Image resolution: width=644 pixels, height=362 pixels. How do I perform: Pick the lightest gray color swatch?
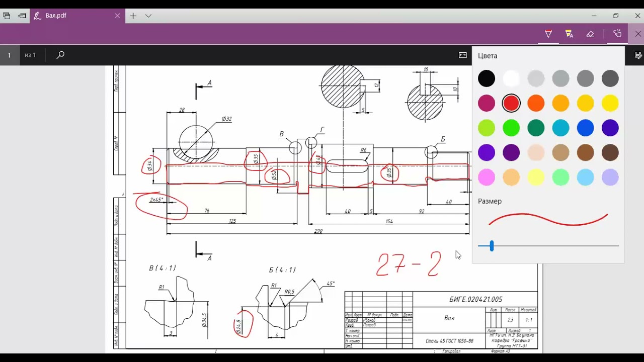click(536, 78)
